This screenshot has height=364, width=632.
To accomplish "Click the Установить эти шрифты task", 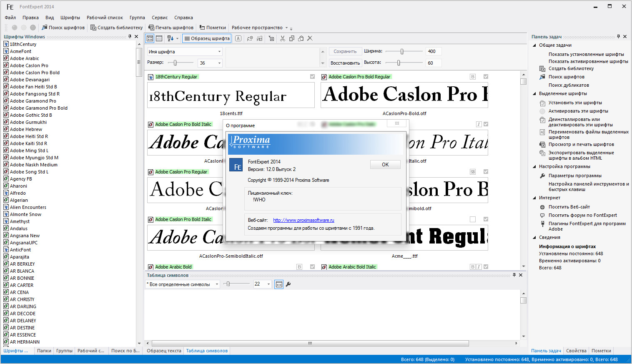I will click(575, 103).
